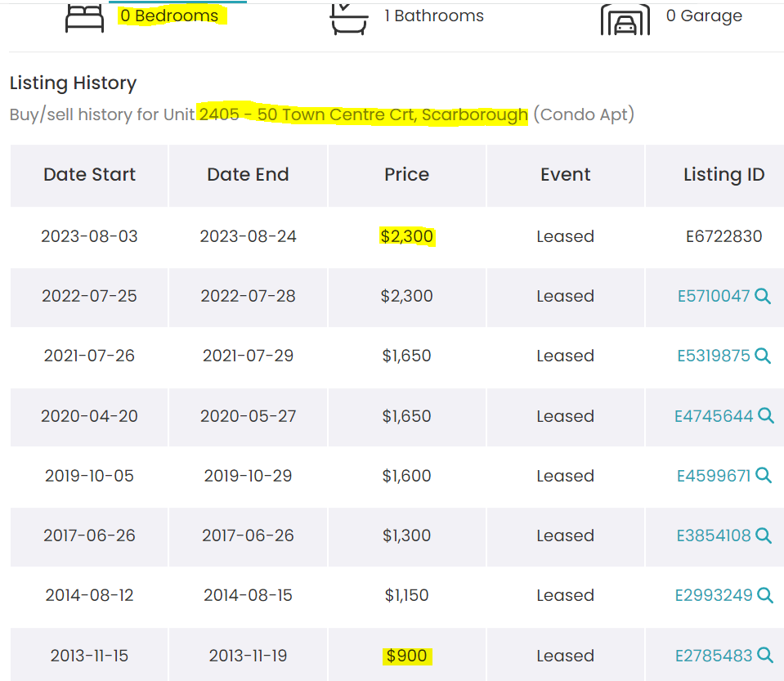The width and height of the screenshot is (784, 681).
Task: Select the Price column header
Action: (x=406, y=174)
